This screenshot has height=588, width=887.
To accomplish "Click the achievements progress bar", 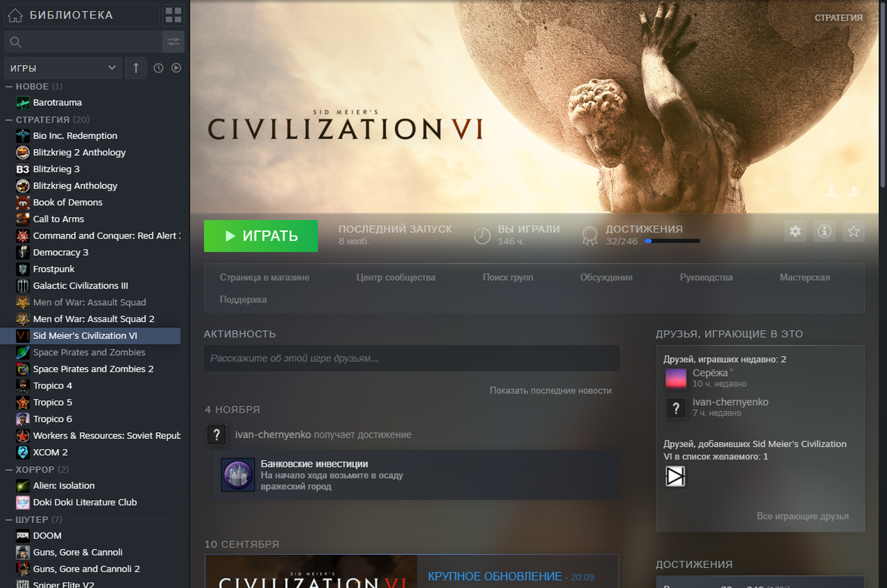I will (672, 241).
